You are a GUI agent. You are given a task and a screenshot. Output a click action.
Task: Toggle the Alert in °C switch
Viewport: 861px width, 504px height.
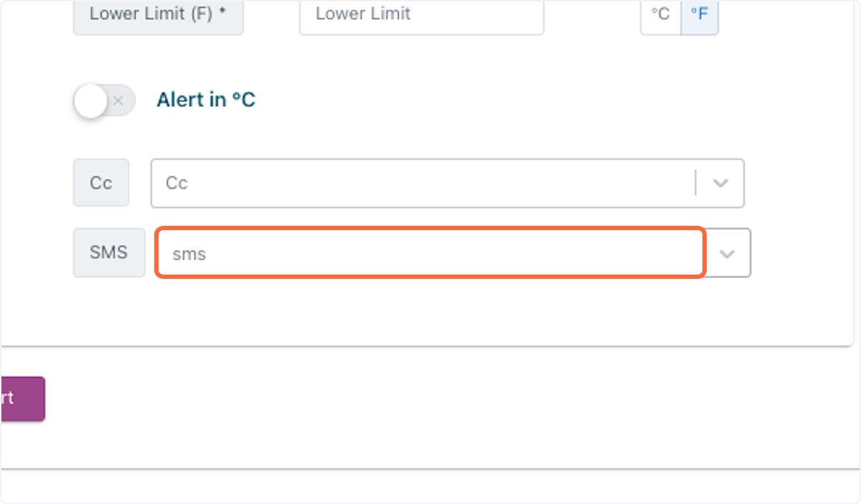[x=104, y=101]
